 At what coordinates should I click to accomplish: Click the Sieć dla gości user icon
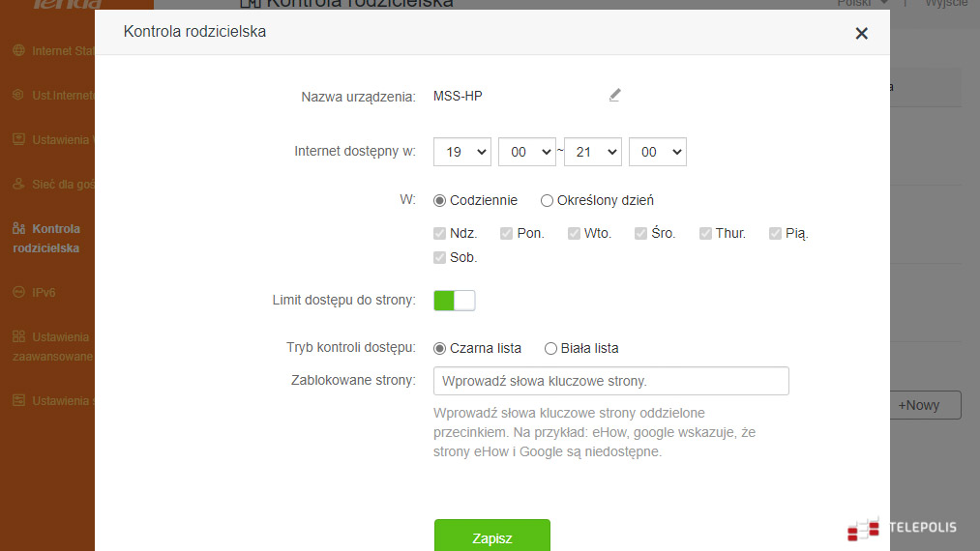pos(18,184)
